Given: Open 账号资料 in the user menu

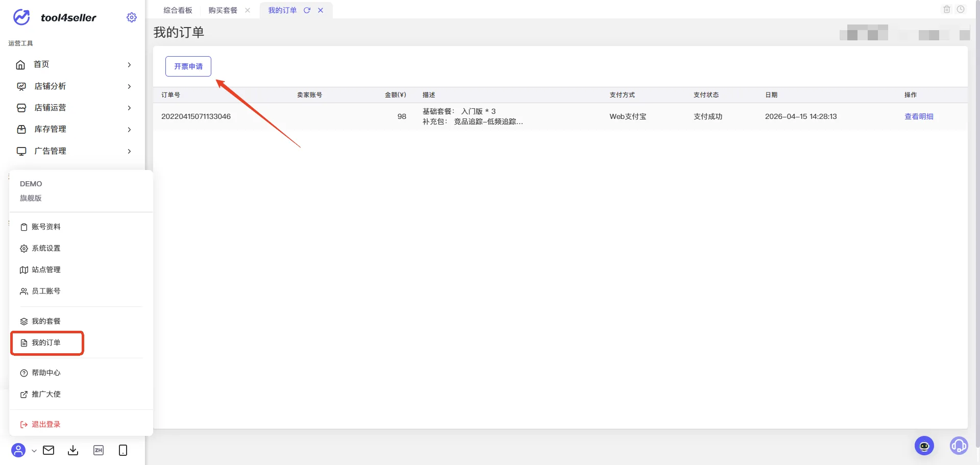Looking at the screenshot, I should pyautogui.click(x=40, y=227).
